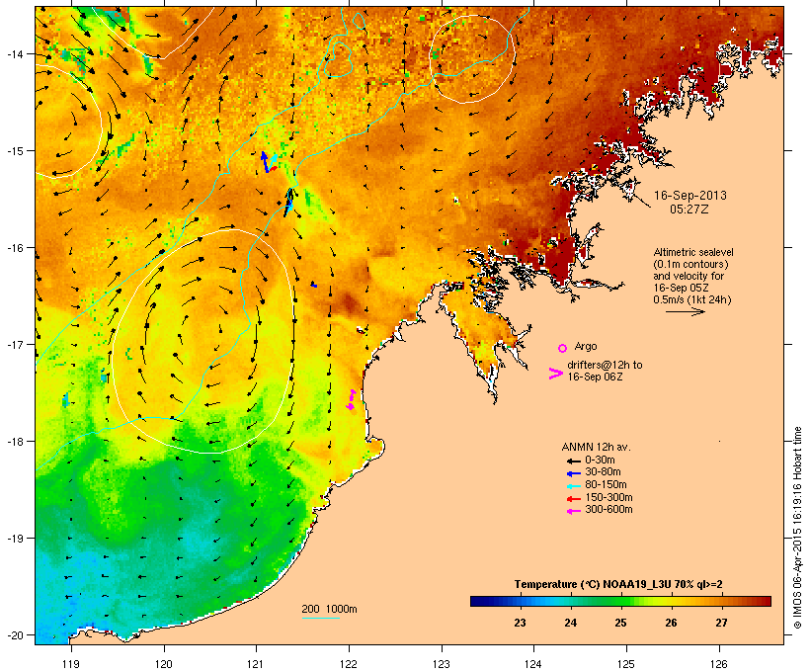
Task: Click the magenta drifters arrowhead legend symbol
Action: click(x=555, y=374)
